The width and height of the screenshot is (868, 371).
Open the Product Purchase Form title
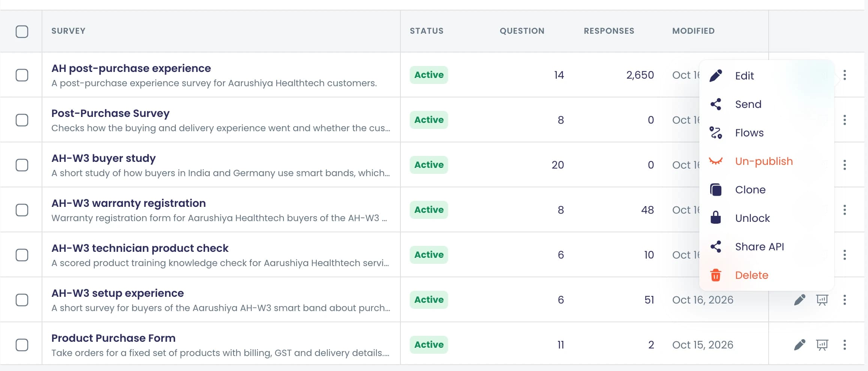coord(113,338)
